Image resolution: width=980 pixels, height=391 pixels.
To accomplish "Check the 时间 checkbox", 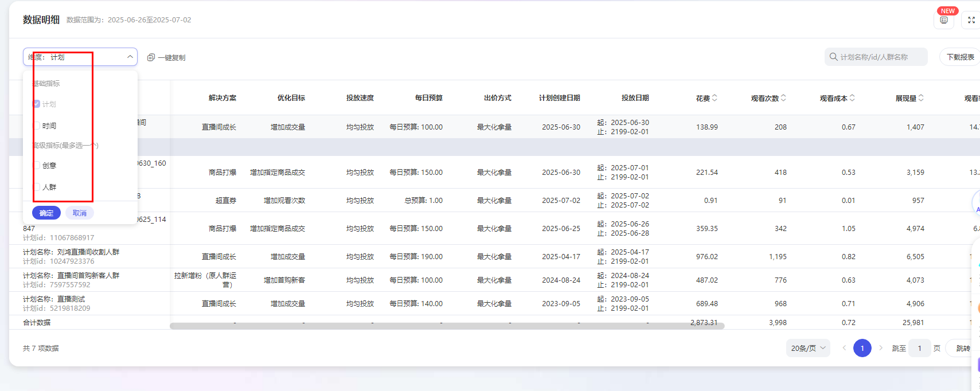I will tap(37, 126).
